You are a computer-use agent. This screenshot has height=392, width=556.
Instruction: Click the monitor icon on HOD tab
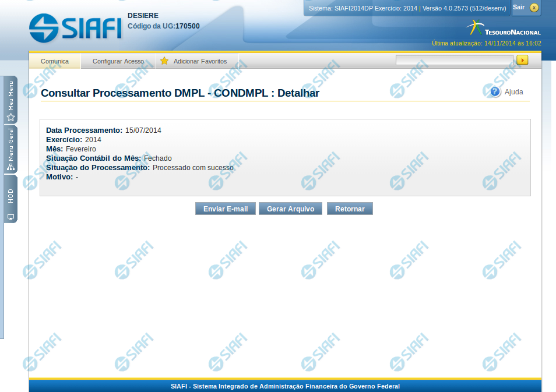click(x=10, y=217)
